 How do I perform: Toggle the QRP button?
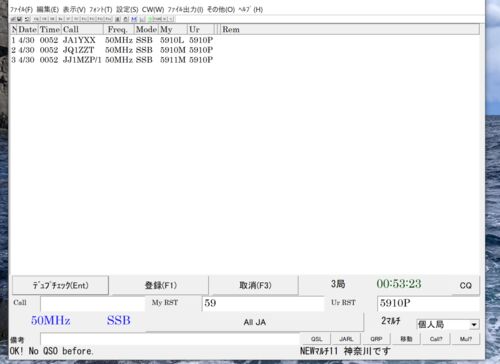[x=376, y=339]
